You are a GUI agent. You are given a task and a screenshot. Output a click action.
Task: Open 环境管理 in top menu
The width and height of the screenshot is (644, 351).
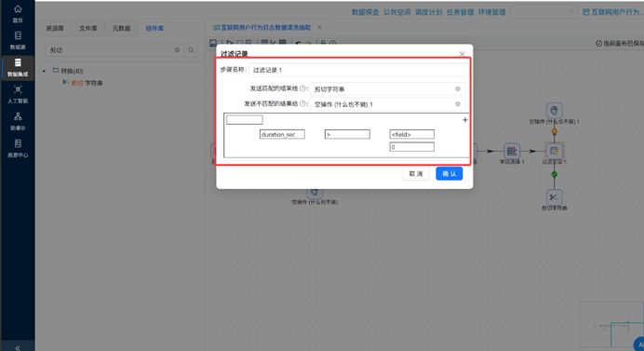click(x=491, y=12)
